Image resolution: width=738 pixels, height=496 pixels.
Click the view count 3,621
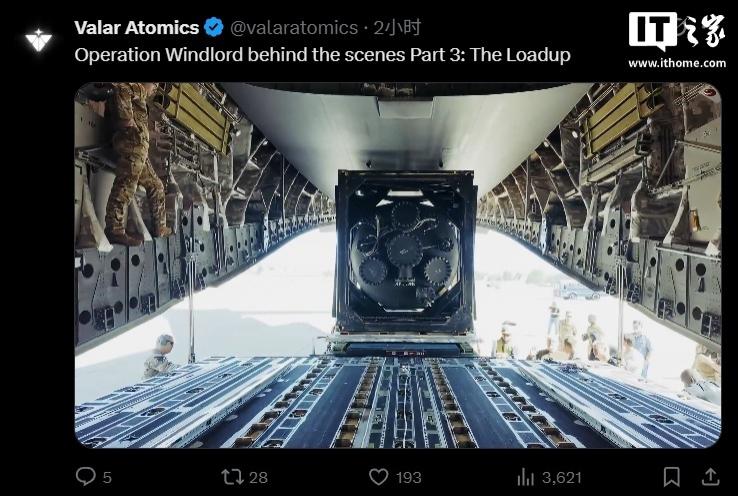562,477
